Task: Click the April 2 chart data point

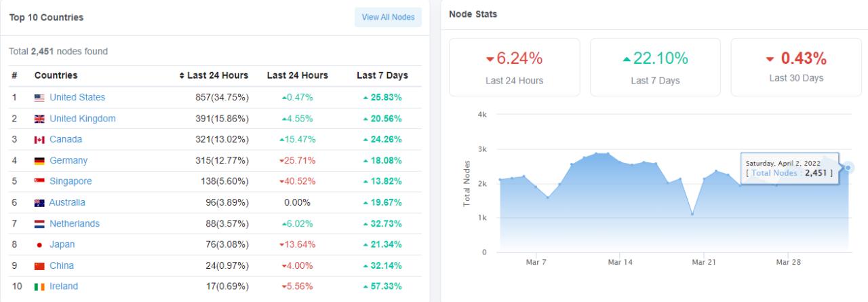Action: (x=848, y=167)
